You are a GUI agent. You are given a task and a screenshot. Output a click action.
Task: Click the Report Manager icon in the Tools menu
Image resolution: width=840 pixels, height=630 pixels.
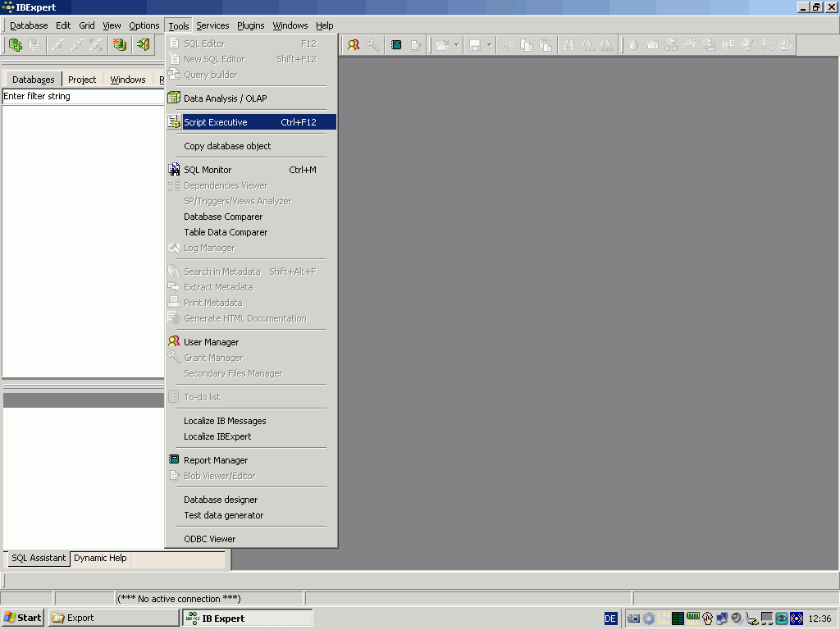pyautogui.click(x=174, y=459)
